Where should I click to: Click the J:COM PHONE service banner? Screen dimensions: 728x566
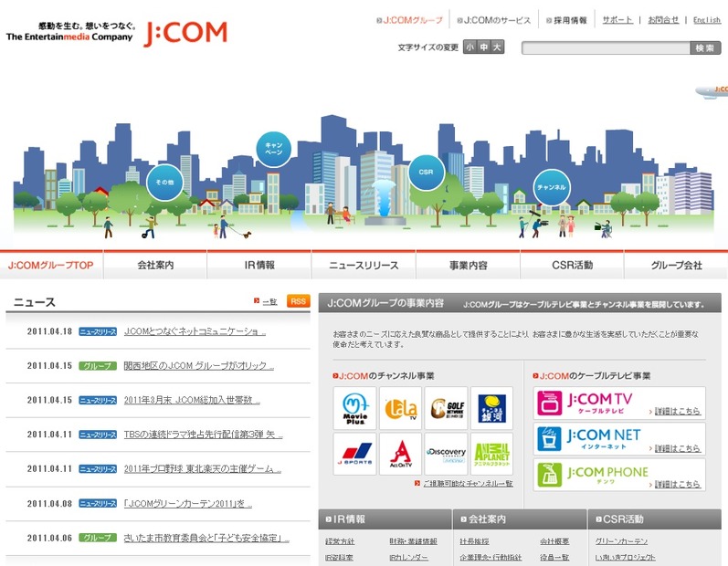tap(619, 475)
